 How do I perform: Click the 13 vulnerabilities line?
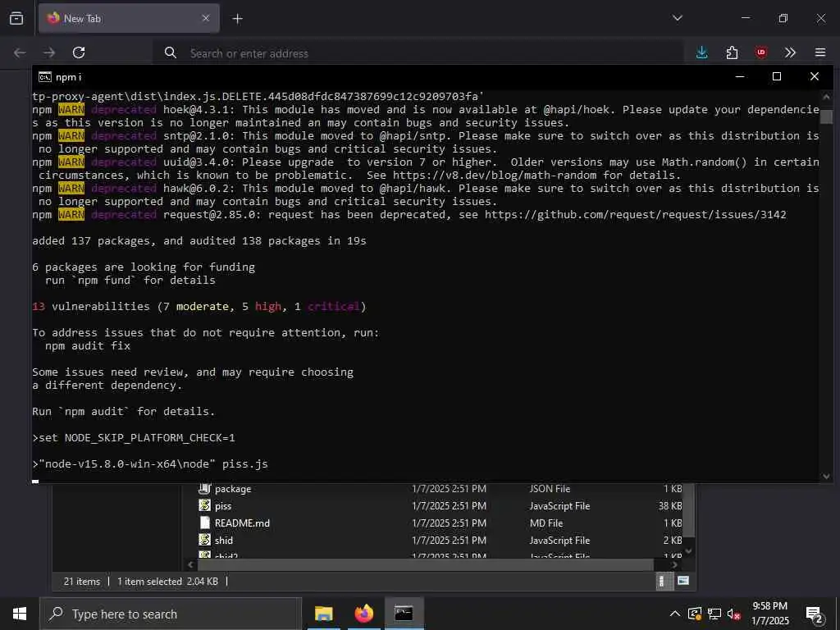[199, 307]
